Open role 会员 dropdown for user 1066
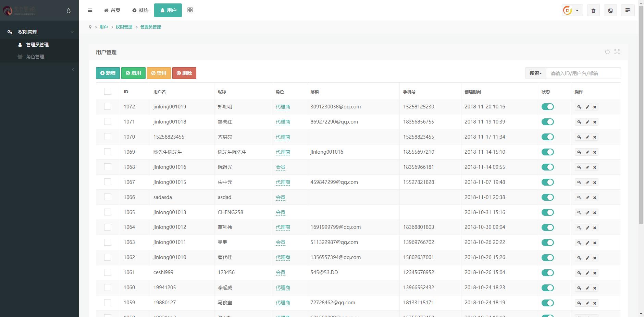 coord(281,197)
